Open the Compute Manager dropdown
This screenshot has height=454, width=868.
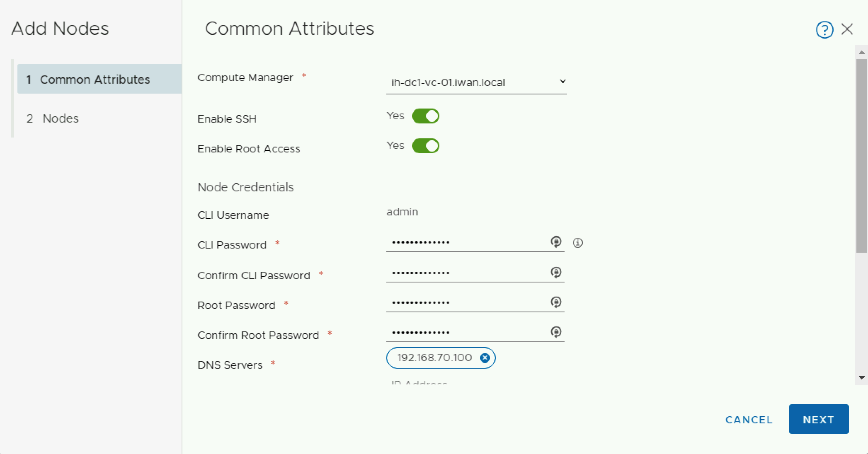click(x=476, y=82)
